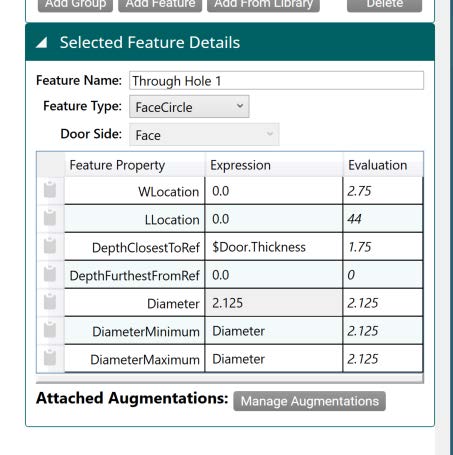This screenshot has width=453, height=455.
Task: Open the Door Side dropdown
Action: point(204,135)
